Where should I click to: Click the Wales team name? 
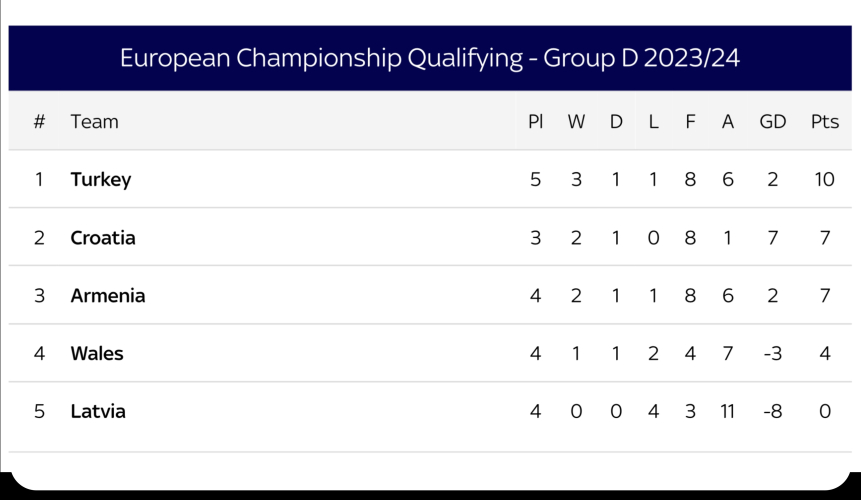97,354
